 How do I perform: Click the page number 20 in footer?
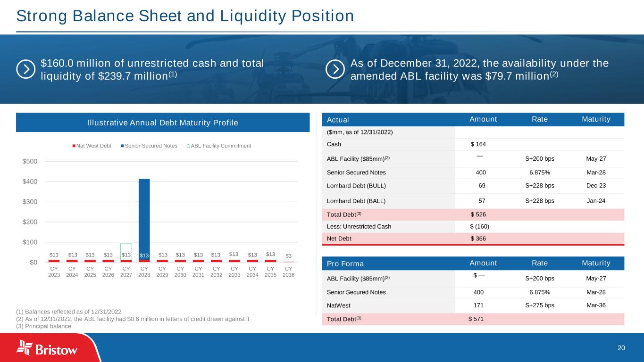(621, 348)
